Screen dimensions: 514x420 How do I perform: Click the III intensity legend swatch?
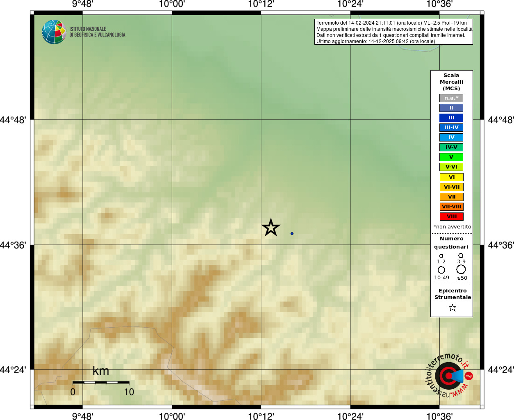point(451,118)
